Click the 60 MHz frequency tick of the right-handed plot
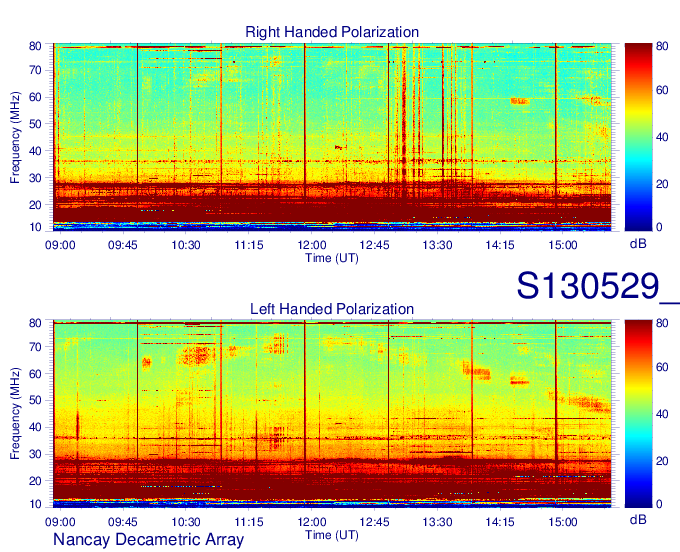 (35, 97)
